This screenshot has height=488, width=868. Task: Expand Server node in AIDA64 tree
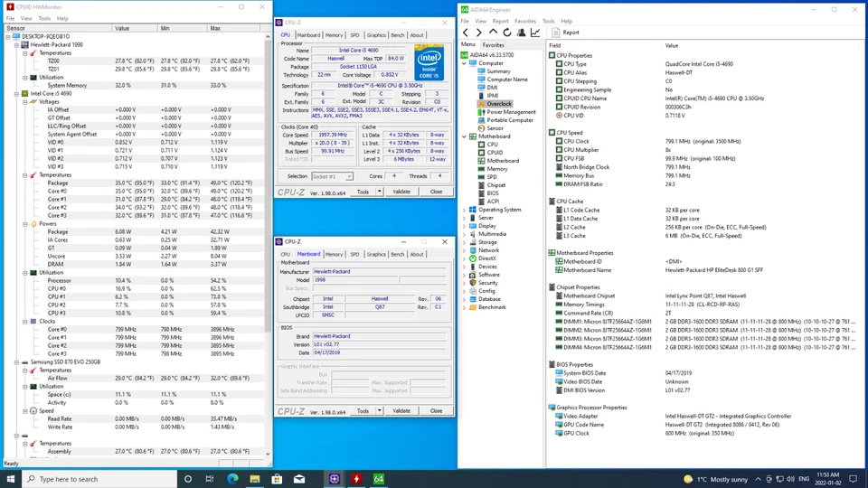tap(464, 218)
